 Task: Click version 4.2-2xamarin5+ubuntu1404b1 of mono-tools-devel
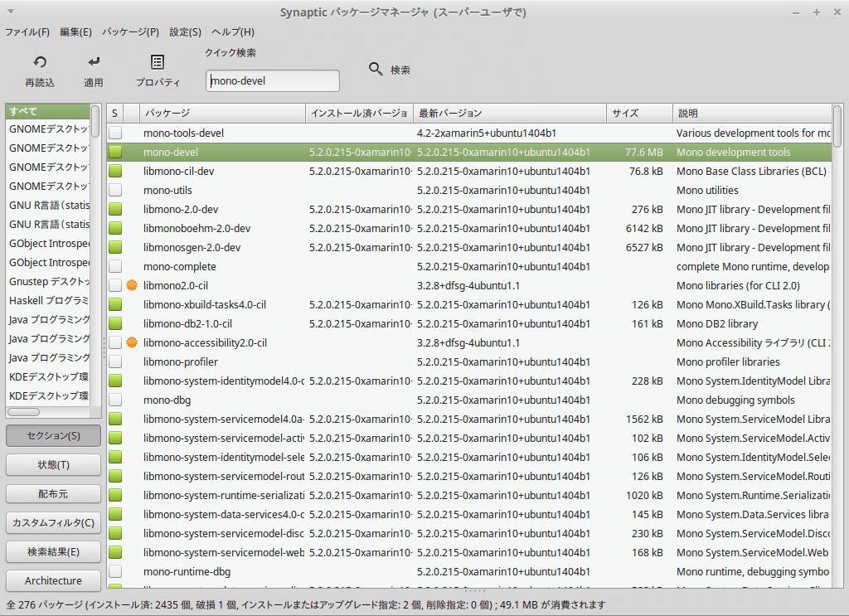486,133
